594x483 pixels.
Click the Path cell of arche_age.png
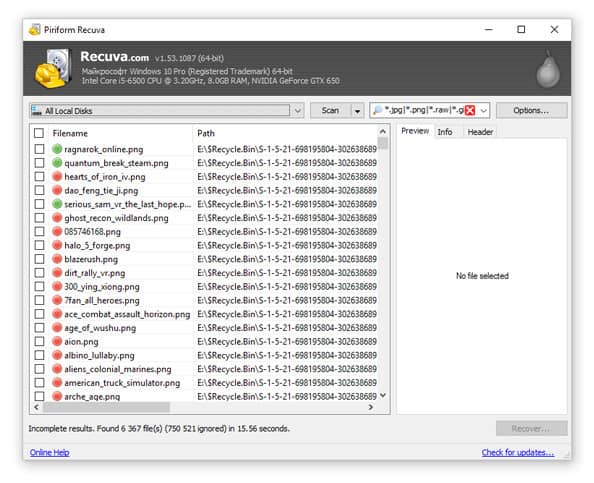pos(287,396)
